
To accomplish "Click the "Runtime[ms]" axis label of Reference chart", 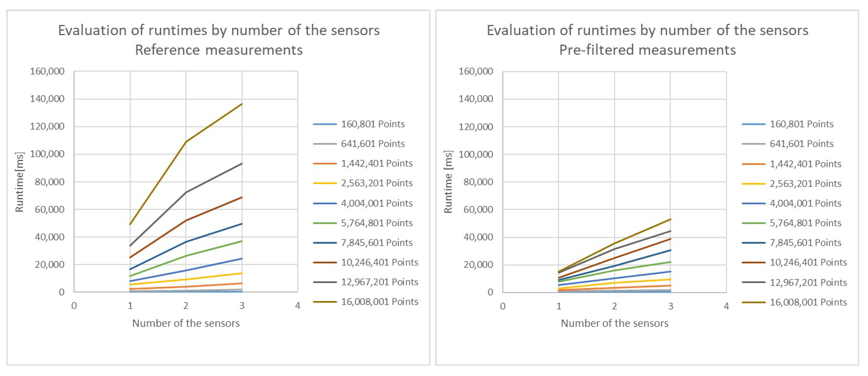I will [19, 182].
